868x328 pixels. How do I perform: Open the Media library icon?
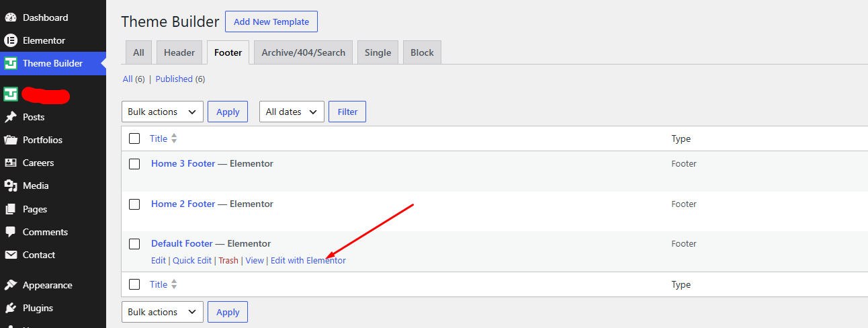coord(10,186)
